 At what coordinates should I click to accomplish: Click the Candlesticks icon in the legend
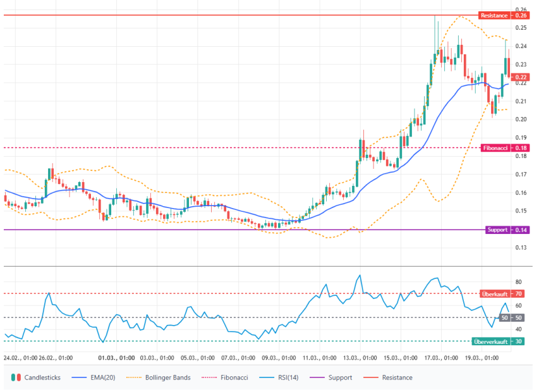click(x=16, y=377)
